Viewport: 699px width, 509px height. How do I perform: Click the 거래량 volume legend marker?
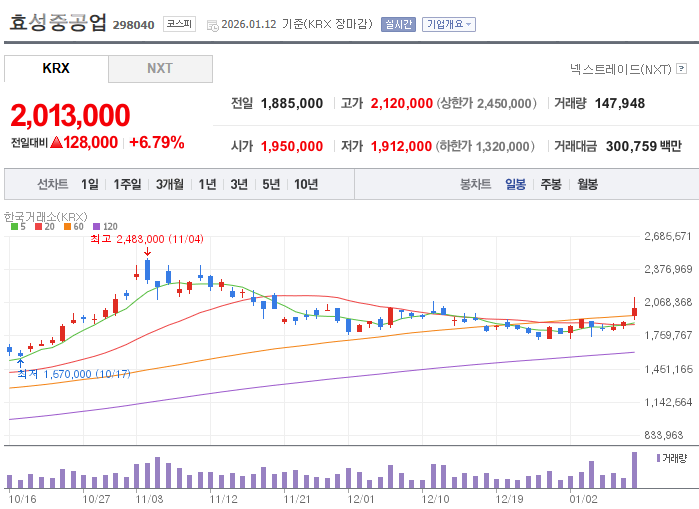pos(659,458)
